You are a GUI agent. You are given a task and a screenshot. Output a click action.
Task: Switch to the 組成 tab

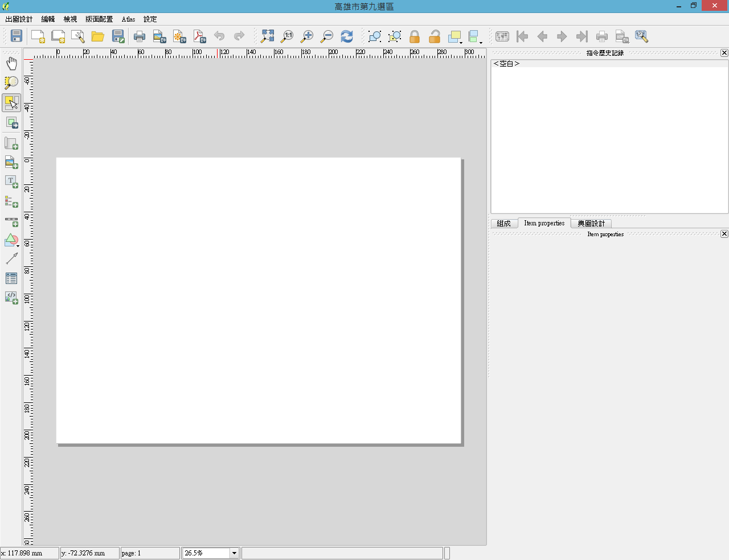(x=503, y=224)
